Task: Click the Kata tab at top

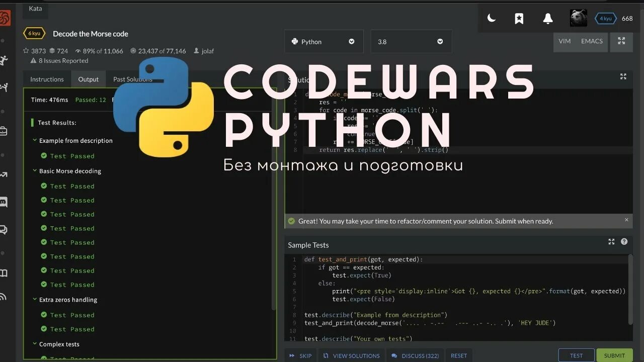Action: click(x=35, y=9)
